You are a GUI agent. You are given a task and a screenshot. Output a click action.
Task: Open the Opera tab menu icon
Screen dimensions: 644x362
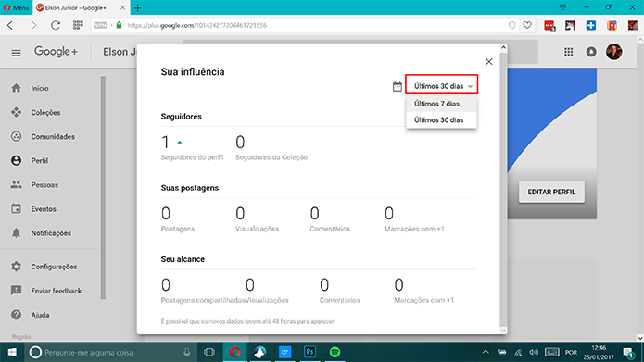[x=562, y=7]
